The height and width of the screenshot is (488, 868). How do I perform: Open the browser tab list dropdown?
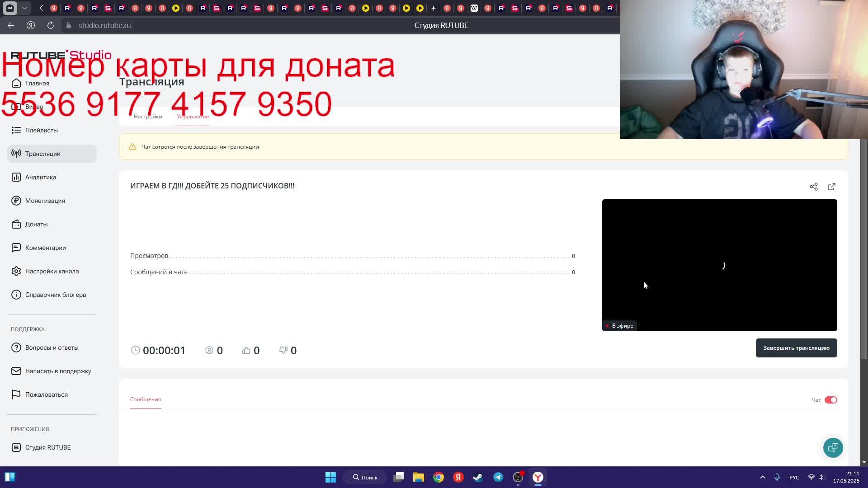pos(25,8)
